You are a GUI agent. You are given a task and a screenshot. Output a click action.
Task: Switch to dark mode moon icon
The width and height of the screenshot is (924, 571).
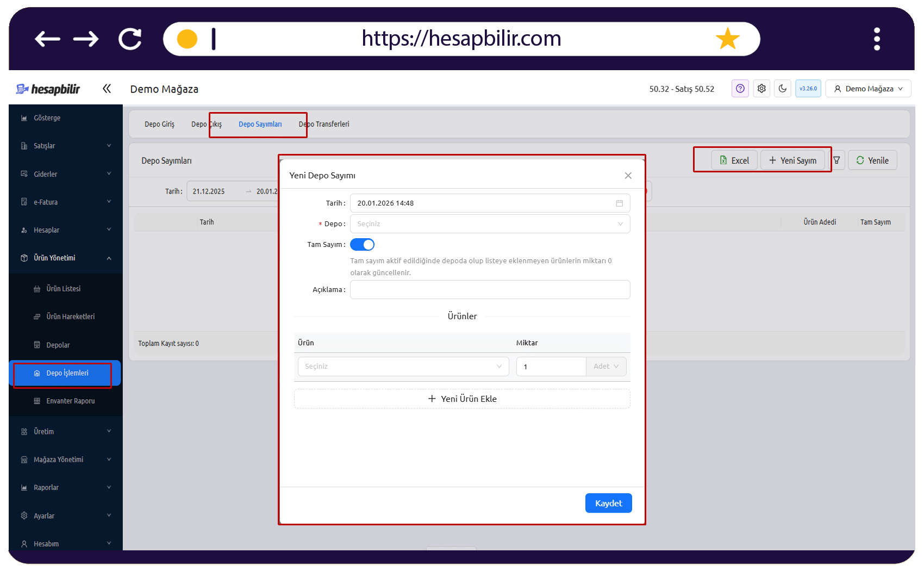tap(783, 89)
